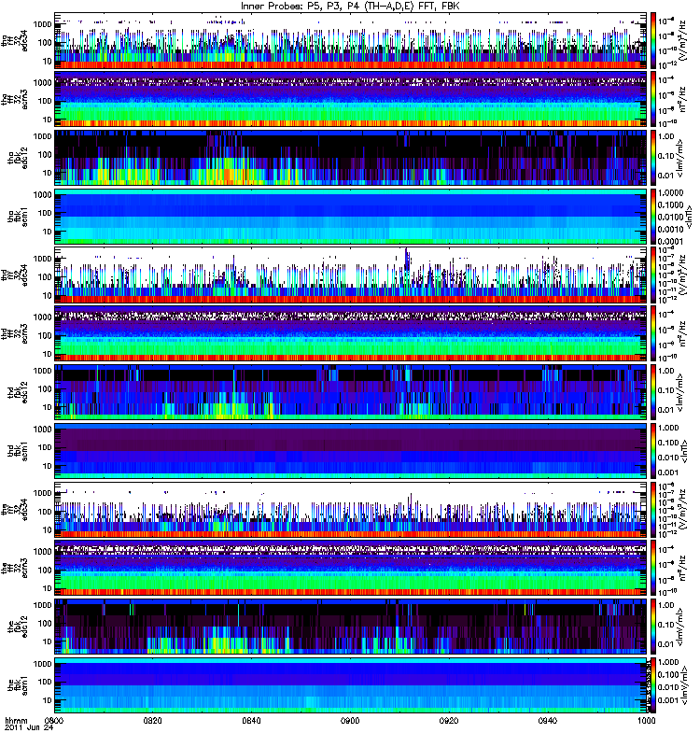This screenshot has width=700, height=747.
Task: Click the color bar beside tha fff scm3
Action: point(653,100)
